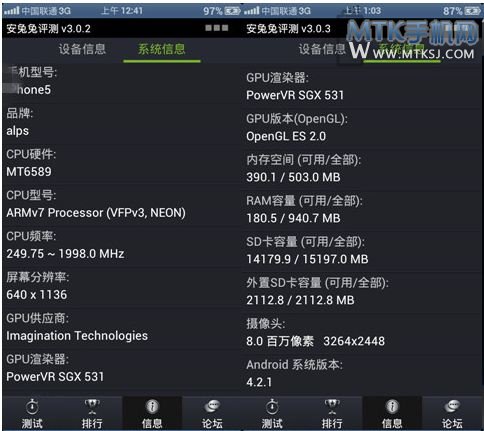The width and height of the screenshot is (484, 431).
Task: Click the GPU版本(OpenGL) label
Action: click(x=297, y=119)
